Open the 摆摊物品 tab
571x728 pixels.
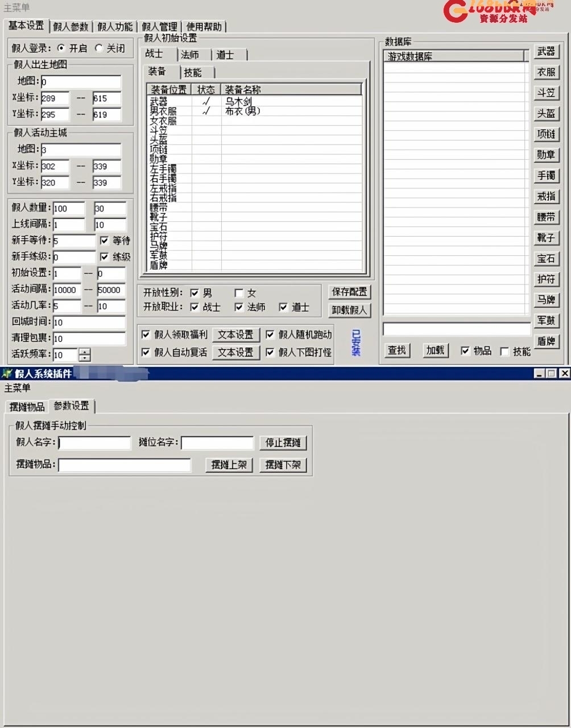[27, 407]
